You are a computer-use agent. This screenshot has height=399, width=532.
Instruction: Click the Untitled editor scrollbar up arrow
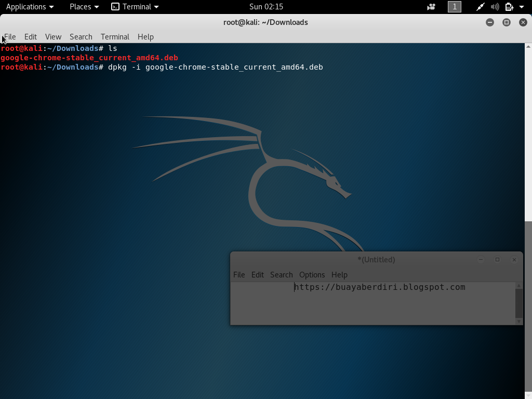coord(519,286)
